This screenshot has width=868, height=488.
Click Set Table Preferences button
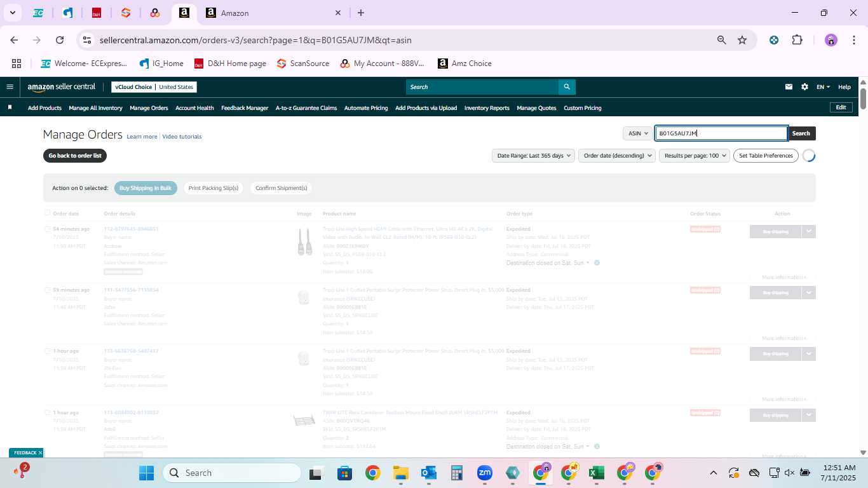point(766,156)
